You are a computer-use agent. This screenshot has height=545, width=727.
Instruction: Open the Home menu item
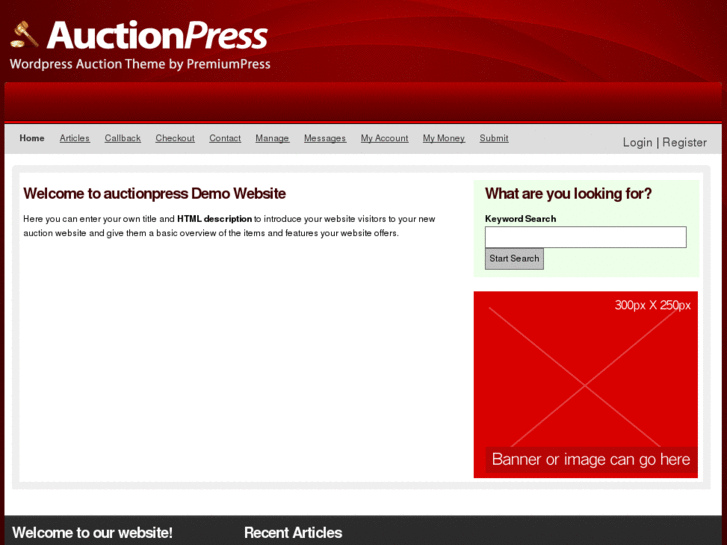32,138
